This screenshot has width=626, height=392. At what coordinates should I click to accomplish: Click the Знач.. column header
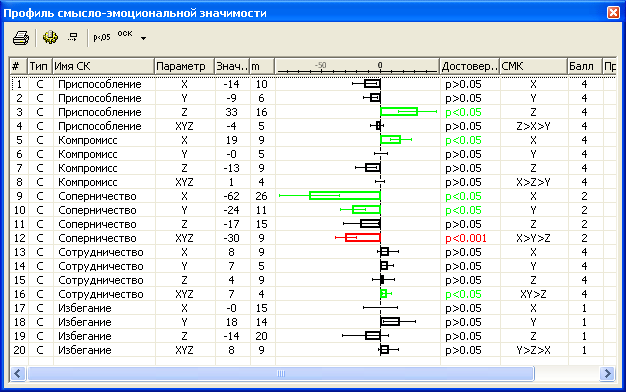(232, 66)
